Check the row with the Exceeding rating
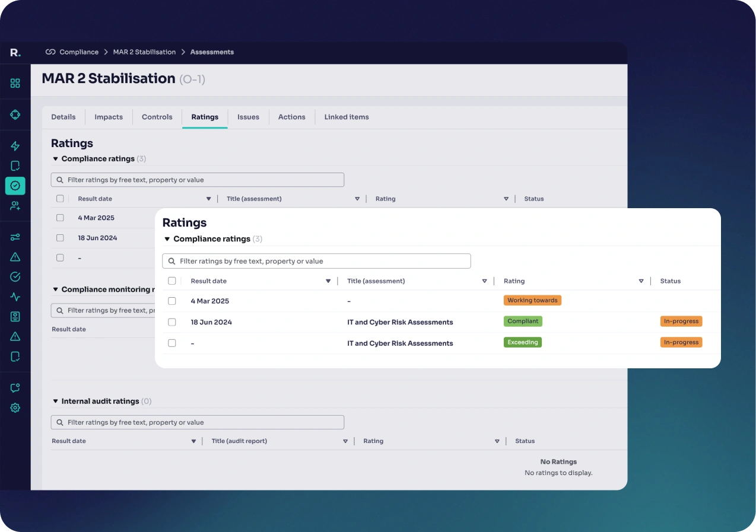This screenshot has height=532, width=756. [172, 342]
